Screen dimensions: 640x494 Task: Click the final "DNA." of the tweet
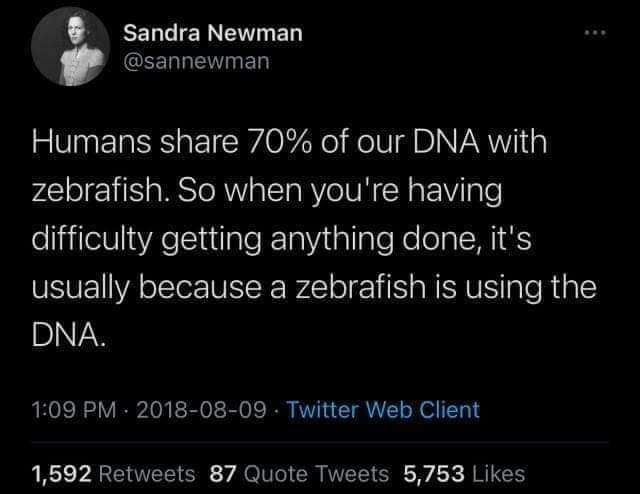65,335
